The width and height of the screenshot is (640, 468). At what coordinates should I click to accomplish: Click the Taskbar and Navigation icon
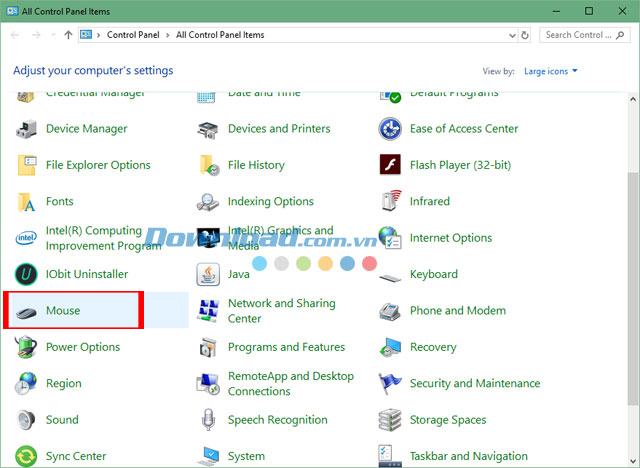coord(390,456)
